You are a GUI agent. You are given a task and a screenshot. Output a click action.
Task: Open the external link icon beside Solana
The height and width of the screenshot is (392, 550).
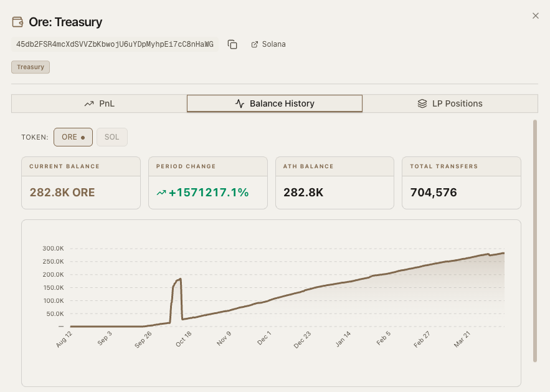click(x=255, y=44)
